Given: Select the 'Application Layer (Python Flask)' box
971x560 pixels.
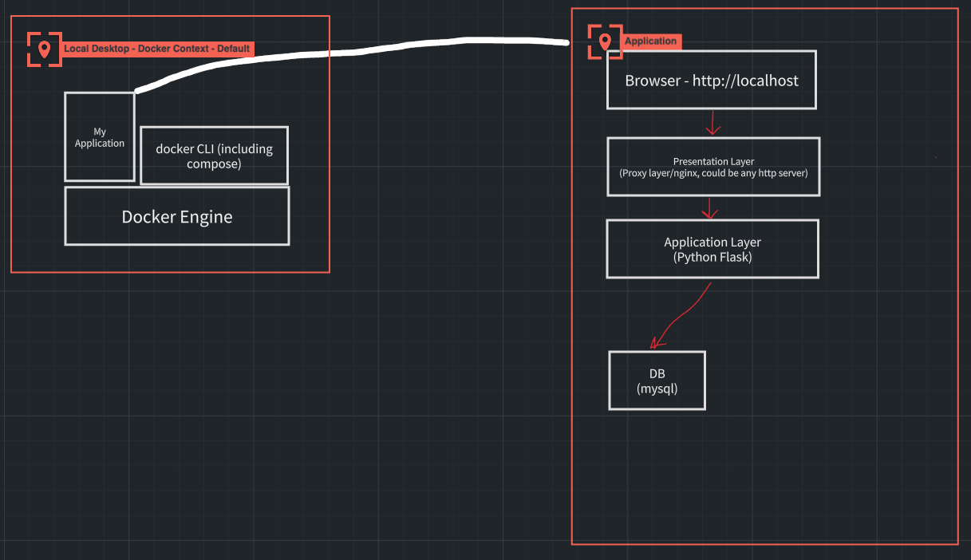Looking at the screenshot, I should point(712,249).
